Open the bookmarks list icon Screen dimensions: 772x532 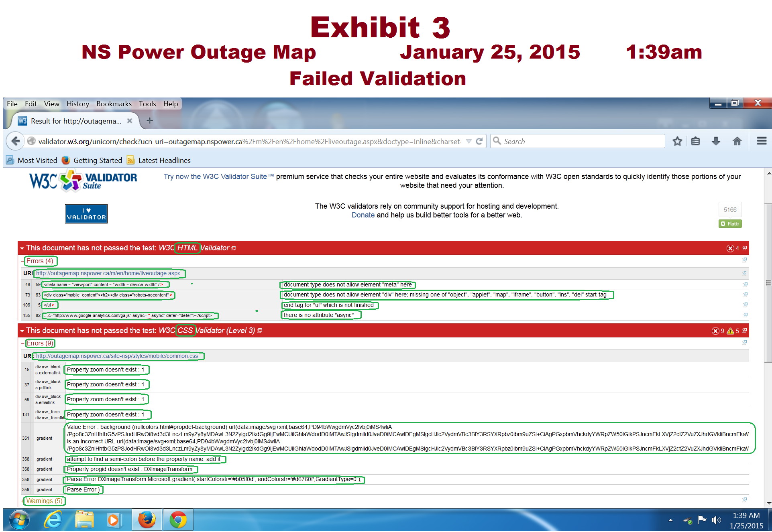(x=696, y=141)
